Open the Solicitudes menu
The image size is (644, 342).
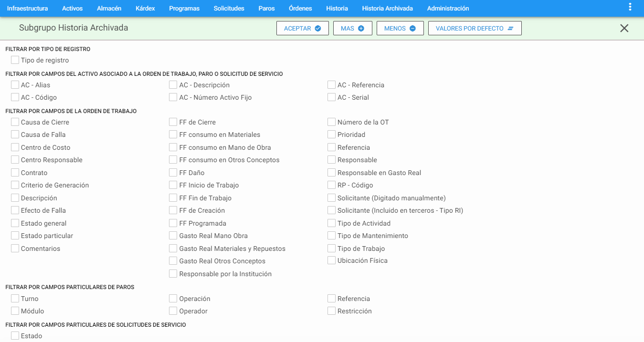(229, 8)
